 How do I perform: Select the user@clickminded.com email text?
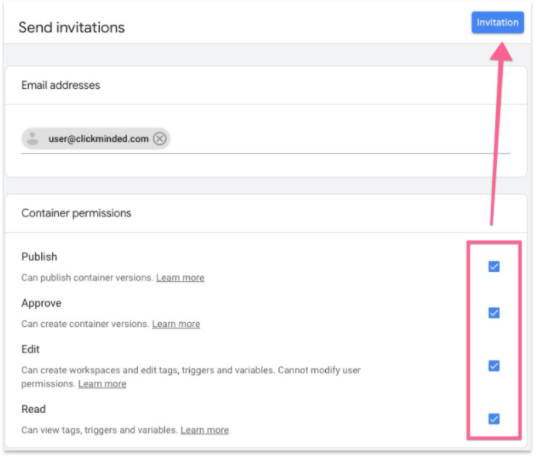99,139
